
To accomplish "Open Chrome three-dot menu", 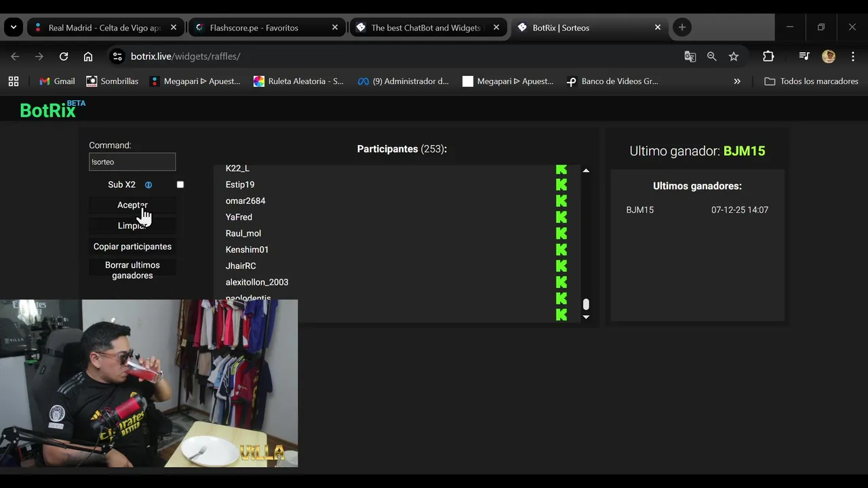I will pos(853,56).
